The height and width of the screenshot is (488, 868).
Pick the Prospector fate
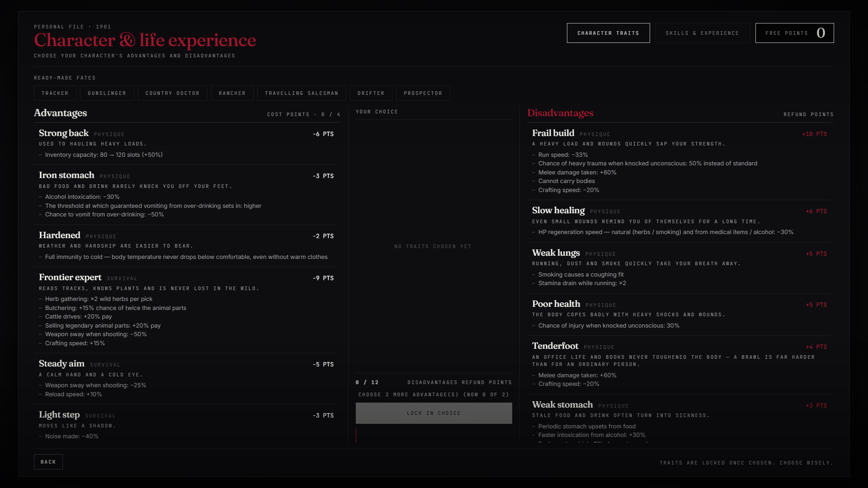tap(423, 93)
